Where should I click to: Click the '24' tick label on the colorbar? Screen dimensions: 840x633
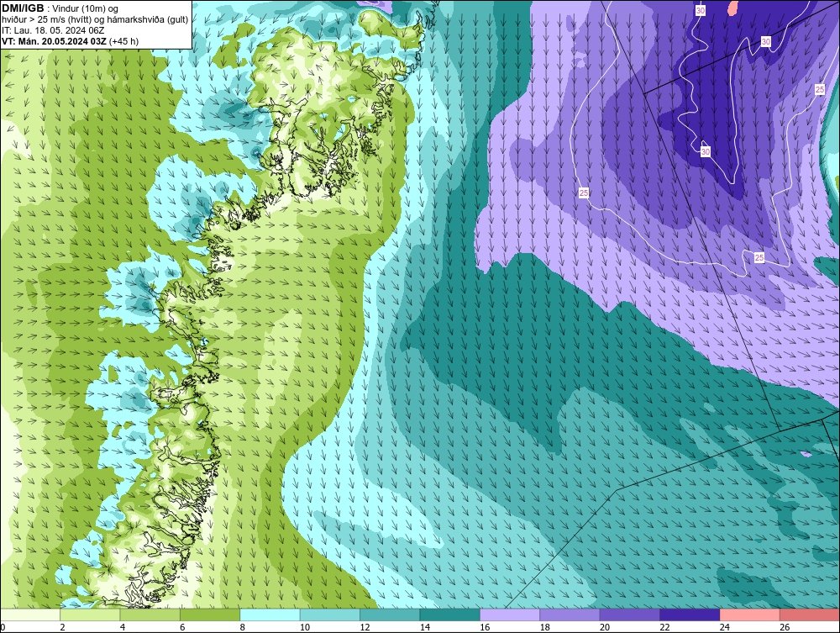pyautogui.click(x=725, y=627)
